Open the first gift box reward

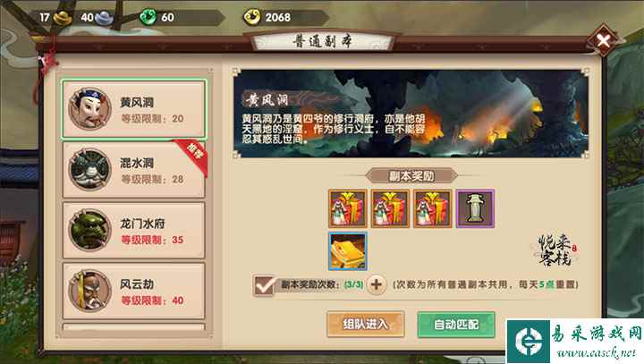click(x=347, y=208)
